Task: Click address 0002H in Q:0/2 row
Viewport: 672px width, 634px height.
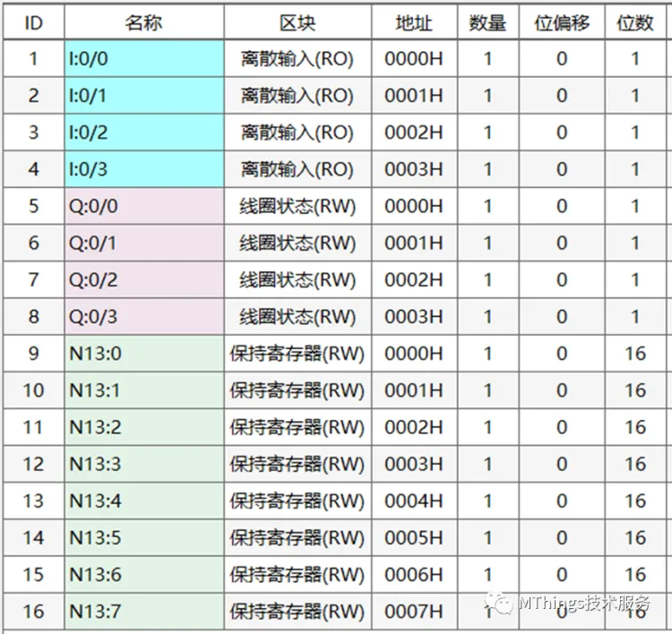Action: point(415,279)
